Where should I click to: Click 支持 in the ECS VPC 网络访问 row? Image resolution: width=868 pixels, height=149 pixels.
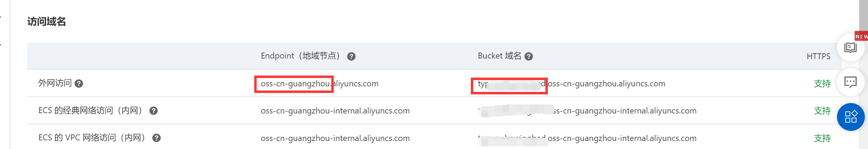coord(822,138)
